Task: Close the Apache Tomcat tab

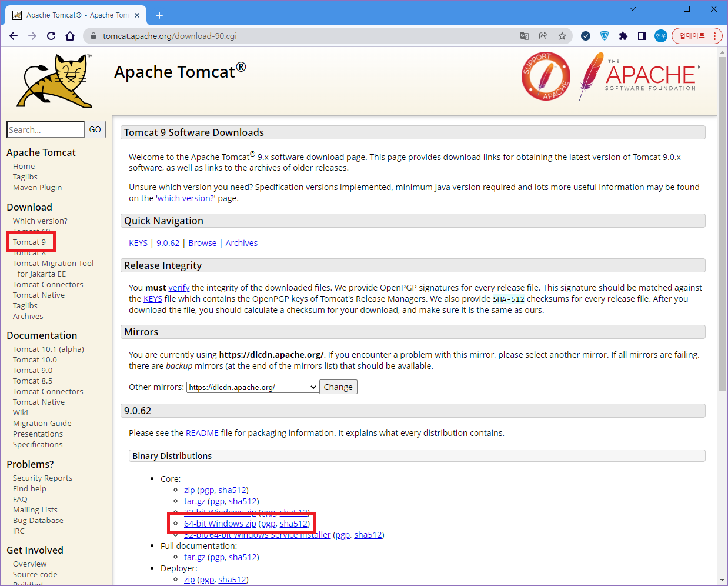Action: pos(137,15)
